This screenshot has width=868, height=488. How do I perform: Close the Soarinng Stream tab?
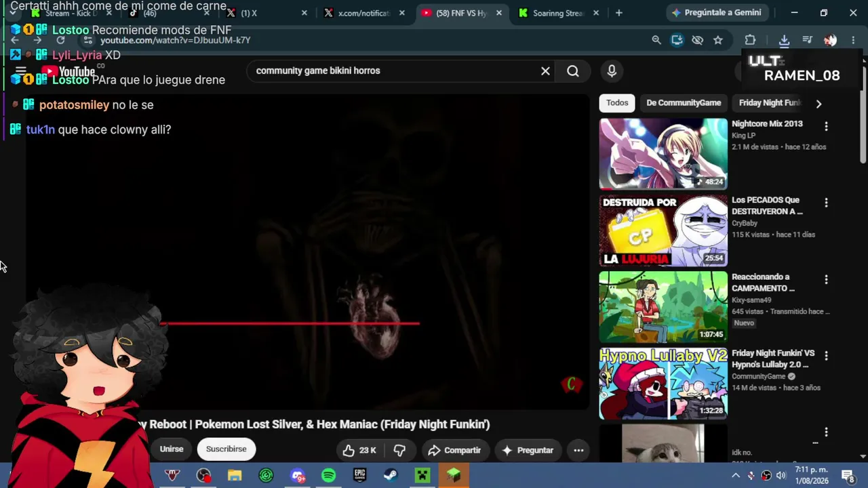click(597, 13)
